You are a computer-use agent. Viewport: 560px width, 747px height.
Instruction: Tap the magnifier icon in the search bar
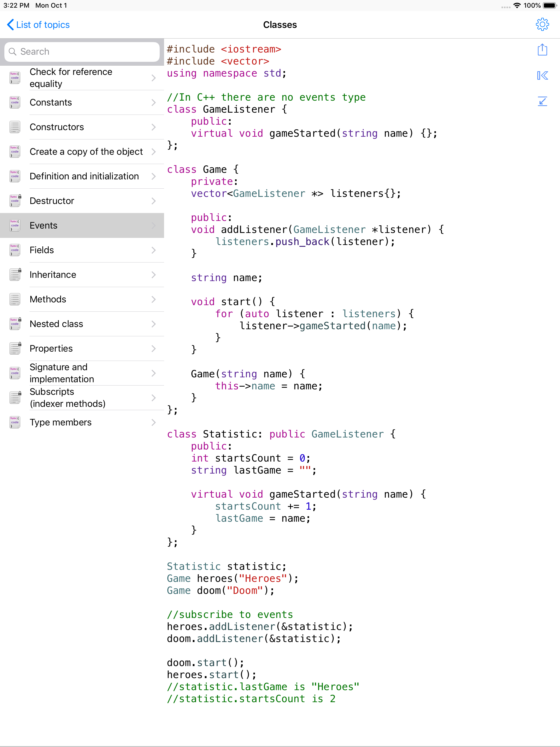[13, 52]
